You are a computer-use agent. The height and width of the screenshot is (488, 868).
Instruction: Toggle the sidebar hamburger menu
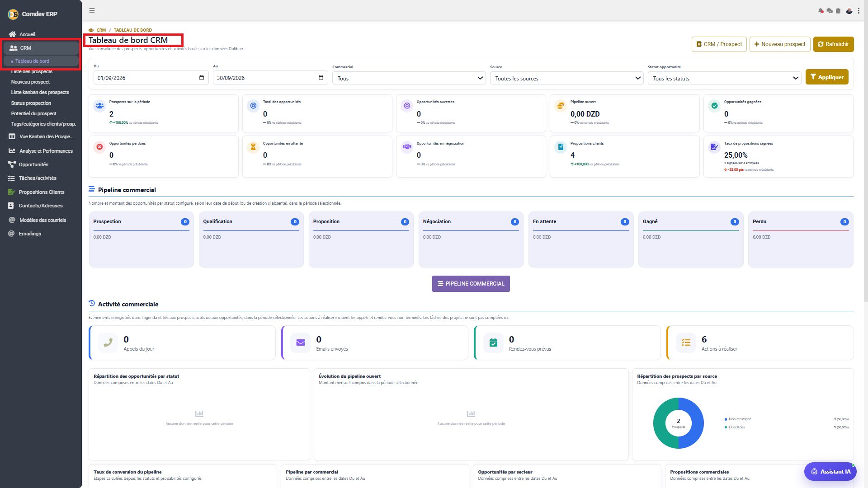(x=92, y=10)
